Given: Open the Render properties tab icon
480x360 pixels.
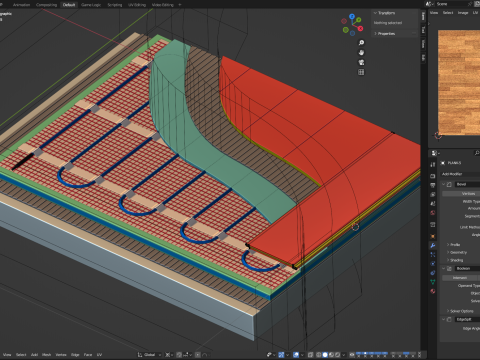Looking at the screenshot, I should click(433, 176).
